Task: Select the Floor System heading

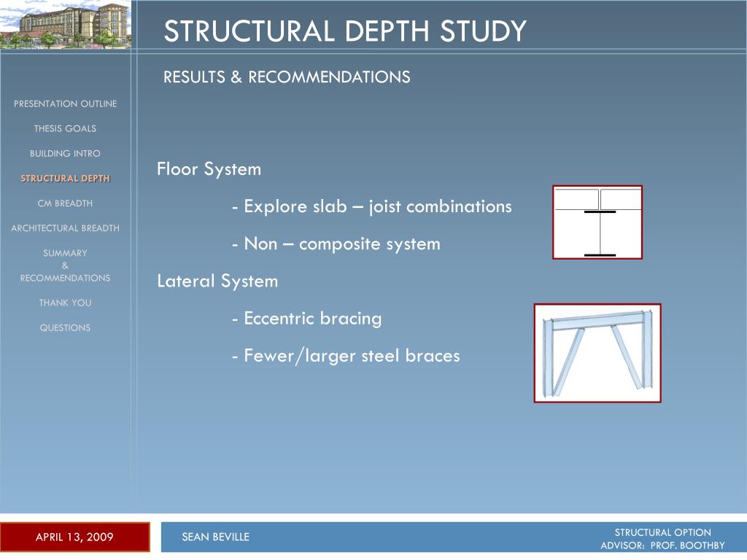Action: pyautogui.click(x=209, y=169)
